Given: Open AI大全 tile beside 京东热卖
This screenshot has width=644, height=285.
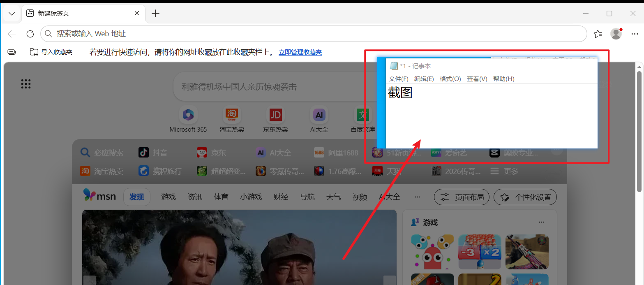Looking at the screenshot, I should point(319,120).
